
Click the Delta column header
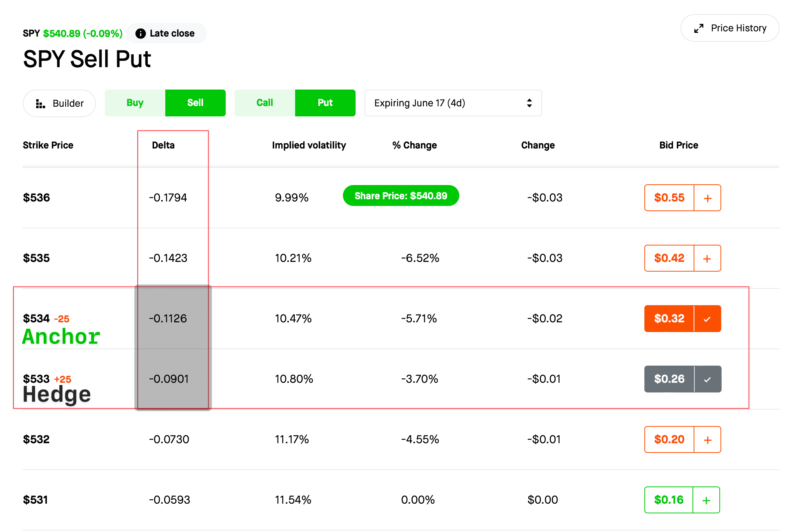163,145
